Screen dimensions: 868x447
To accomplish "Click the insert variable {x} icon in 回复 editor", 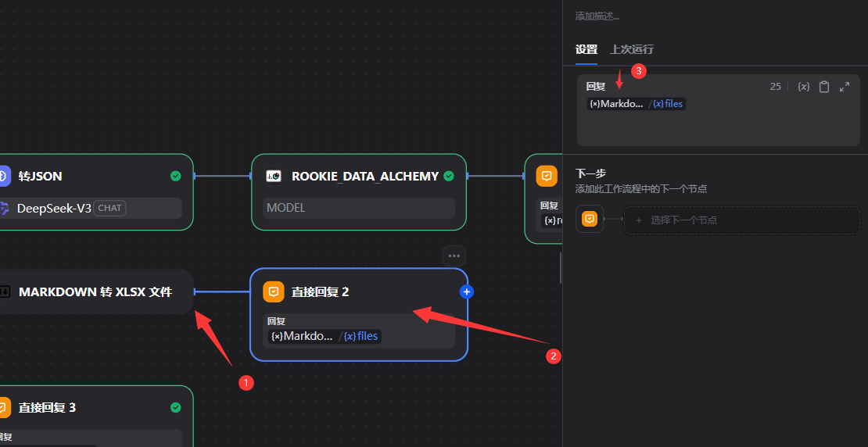I will [x=803, y=87].
